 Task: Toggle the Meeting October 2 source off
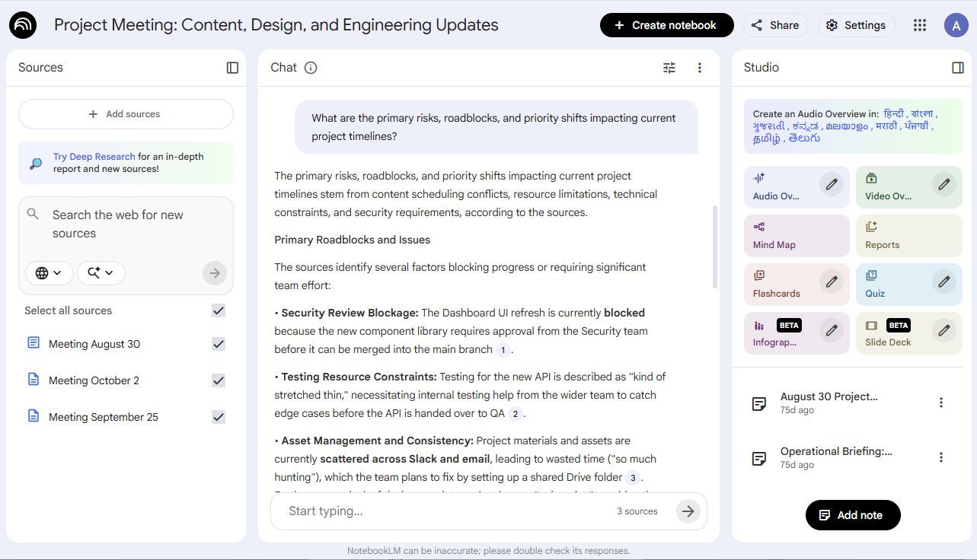pos(218,380)
